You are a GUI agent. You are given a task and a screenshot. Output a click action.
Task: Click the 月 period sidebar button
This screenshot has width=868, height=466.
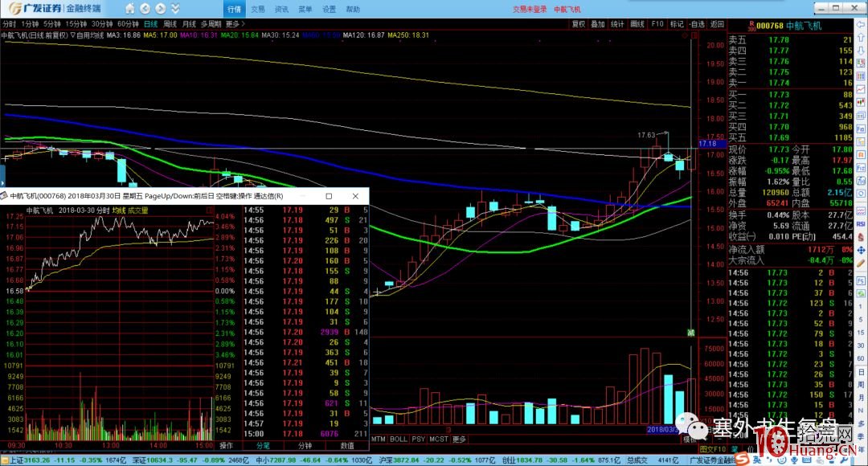pyautogui.click(x=862, y=398)
